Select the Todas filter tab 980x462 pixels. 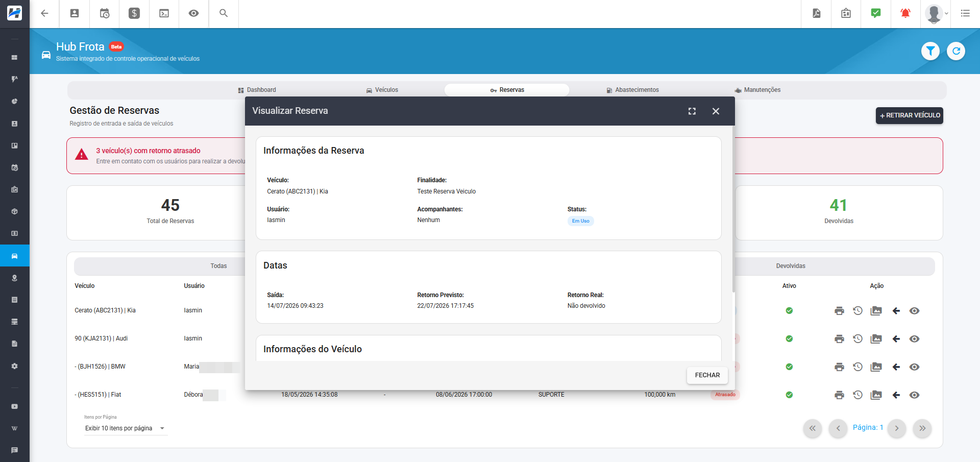coord(218,266)
